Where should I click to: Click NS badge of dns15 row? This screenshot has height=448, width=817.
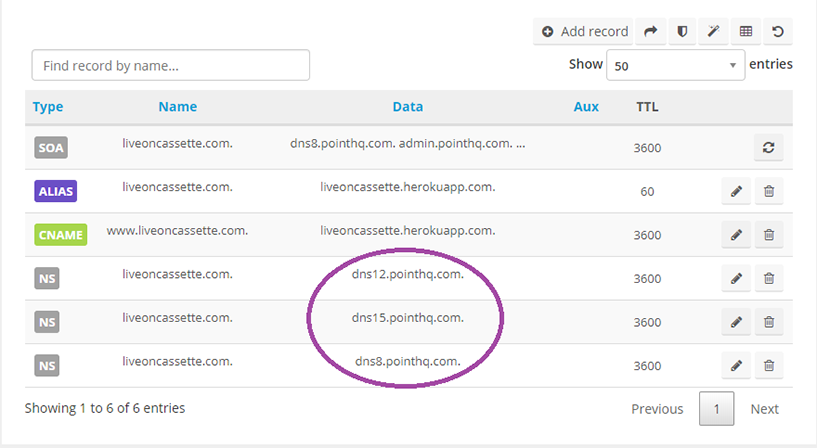coord(47,322)
